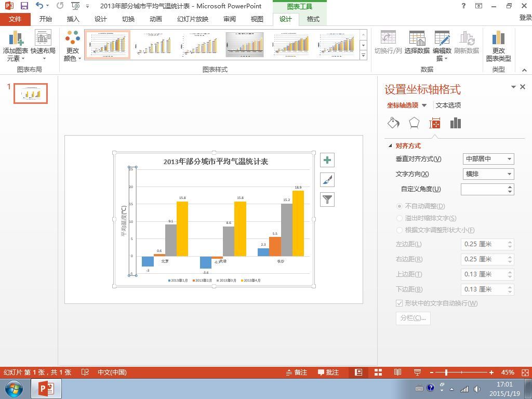The image size is (532, 399).
Task: Click the chart styles brush button
Action: pyautogui.click(x=327, y=180)
